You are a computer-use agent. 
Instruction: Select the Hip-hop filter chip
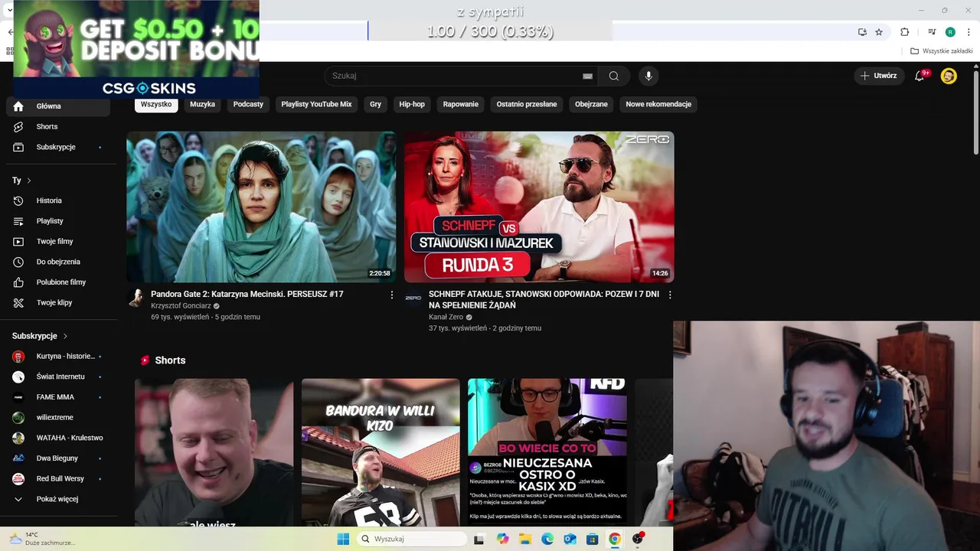[x=412, y=104]
